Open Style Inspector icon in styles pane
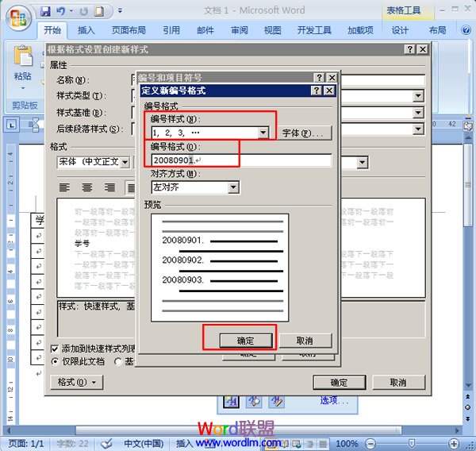This screenshot has height=451, width=476. pos(254,402)
